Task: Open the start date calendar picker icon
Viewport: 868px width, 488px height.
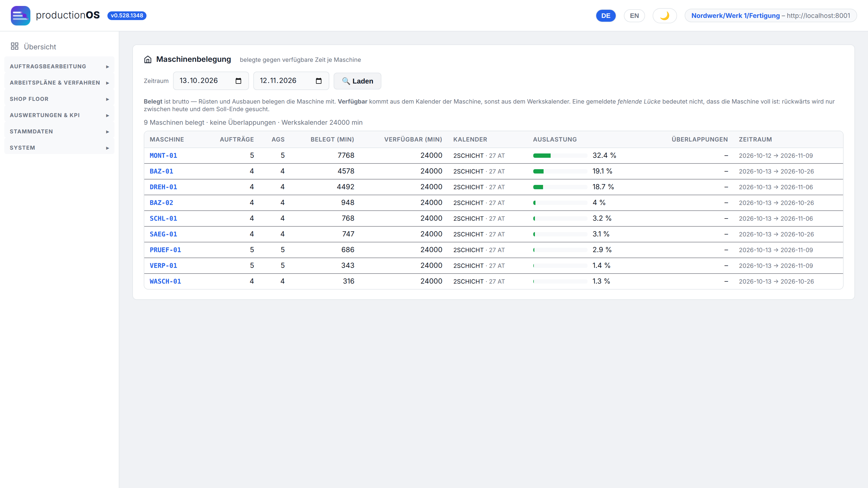Action: click(x=238, y=81)
